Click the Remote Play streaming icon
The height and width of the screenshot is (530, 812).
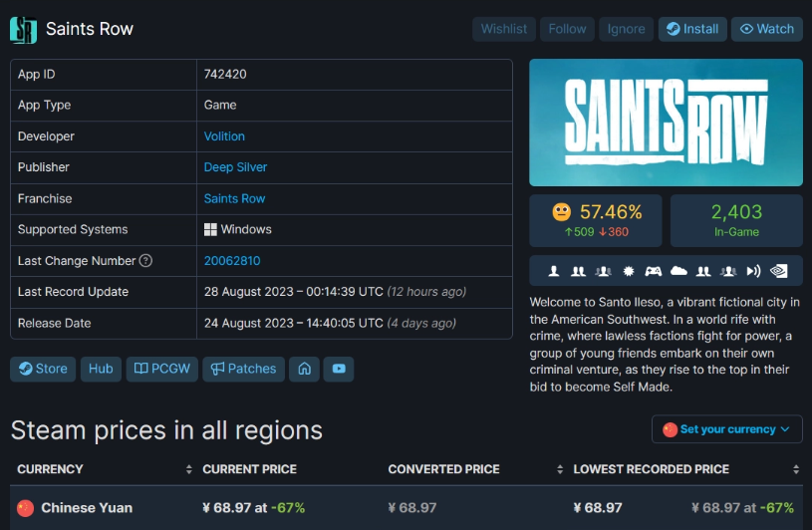pyautogui.click(x=753, y=271)
